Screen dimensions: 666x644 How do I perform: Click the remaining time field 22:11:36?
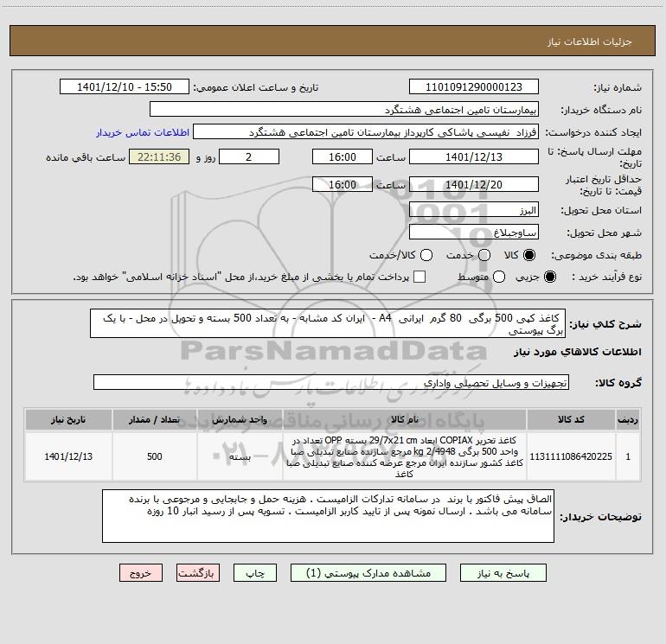click(x=159, y=157)
